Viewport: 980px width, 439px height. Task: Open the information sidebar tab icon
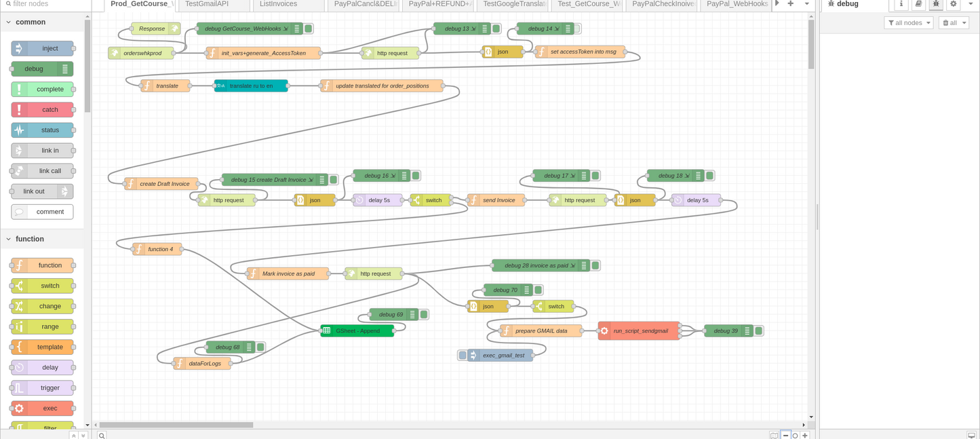(901, 4)
